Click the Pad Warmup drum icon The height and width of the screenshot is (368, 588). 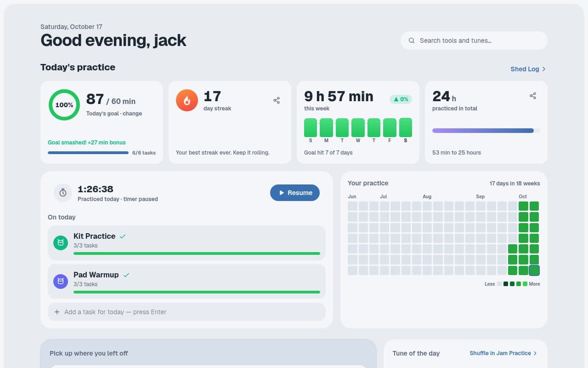point(61,281)
